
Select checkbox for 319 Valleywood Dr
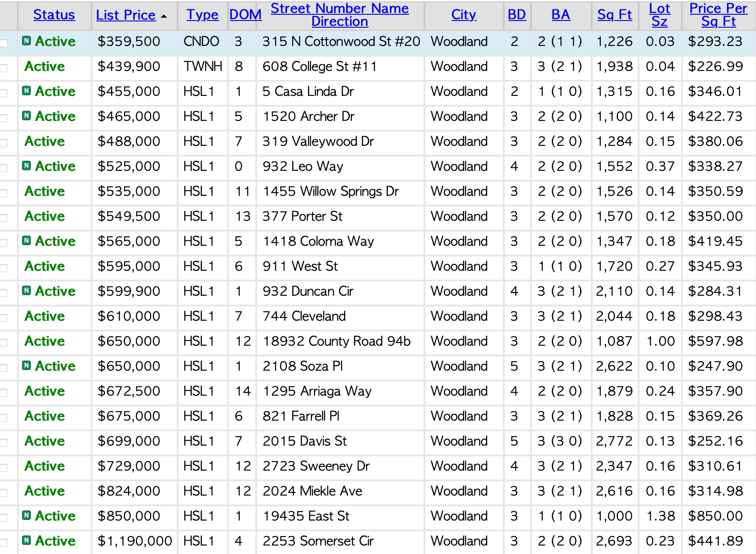4,143
